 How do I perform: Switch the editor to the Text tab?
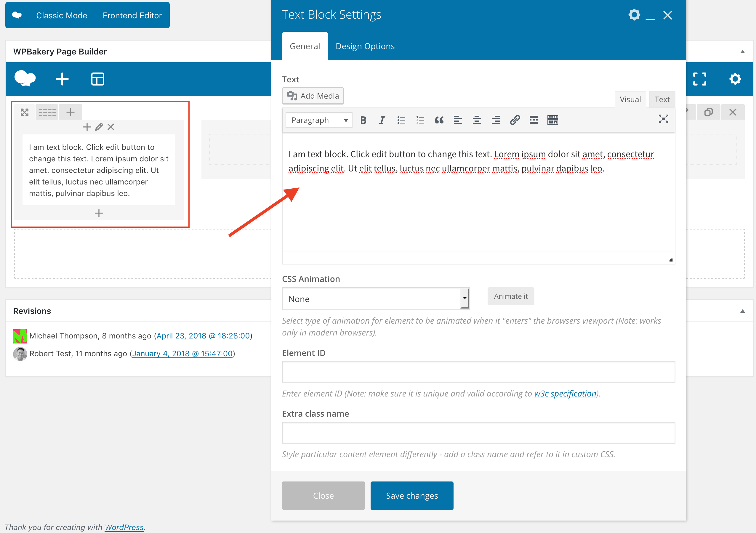[662, 99]
